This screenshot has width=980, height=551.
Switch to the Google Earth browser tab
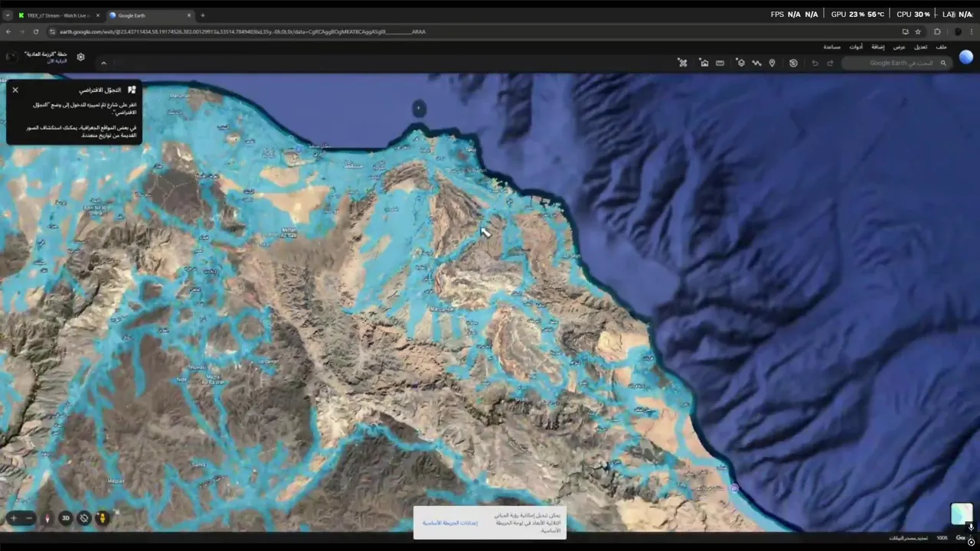click(149, 15)
